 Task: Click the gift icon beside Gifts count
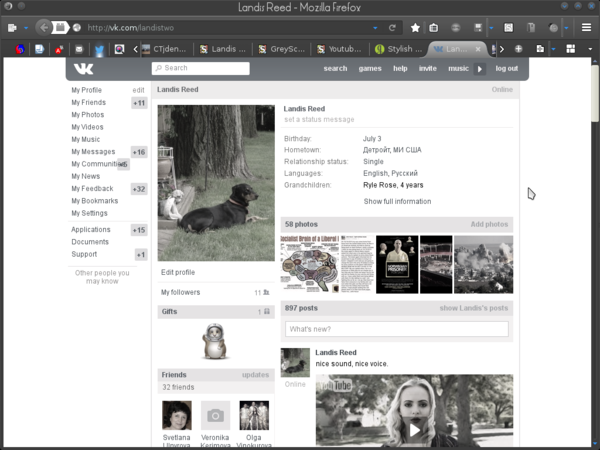[267, 311]
